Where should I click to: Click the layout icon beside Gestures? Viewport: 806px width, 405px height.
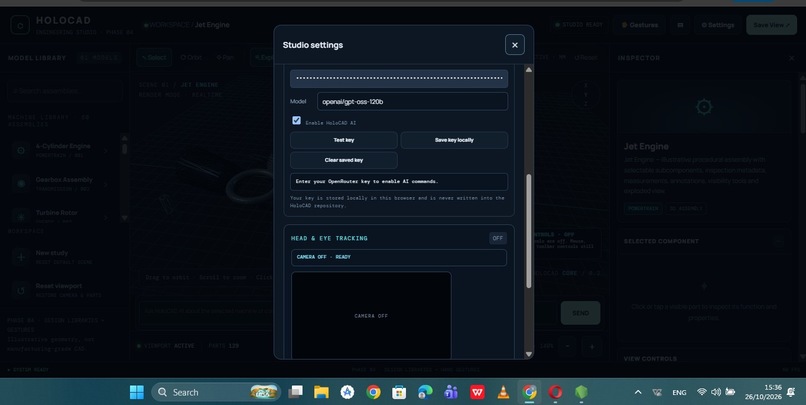[680, 25]
